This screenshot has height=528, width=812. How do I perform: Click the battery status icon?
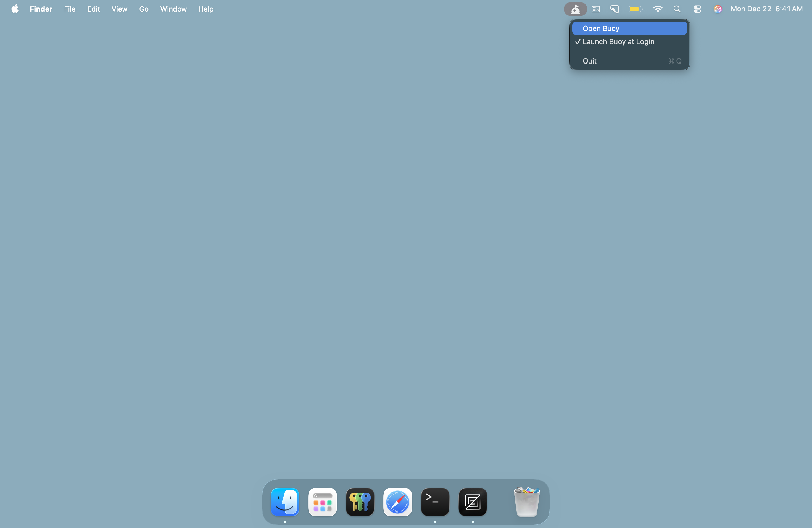(635, 9)
